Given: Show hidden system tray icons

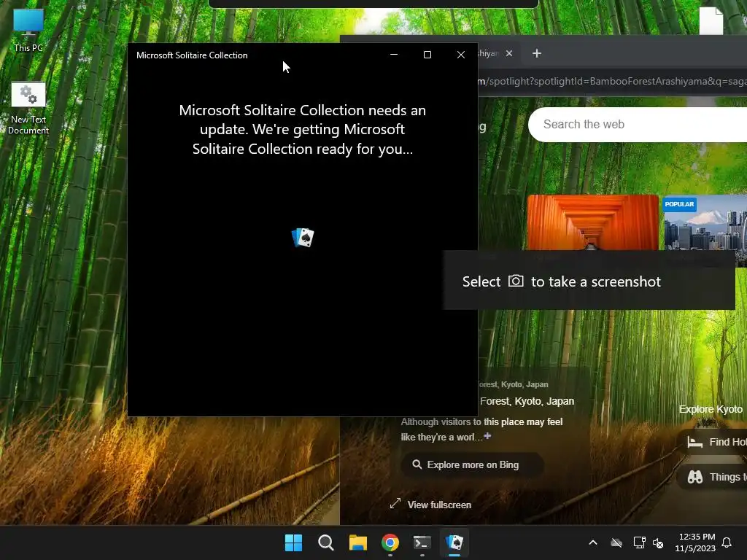Looking at the screenshot, I should (x=593, y=542).
